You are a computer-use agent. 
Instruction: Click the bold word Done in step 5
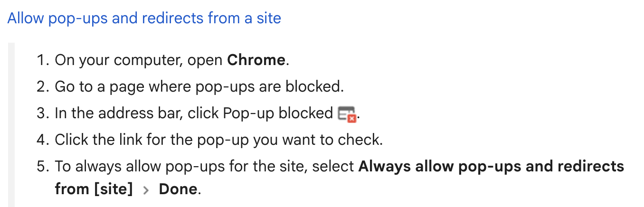[178, 189]
